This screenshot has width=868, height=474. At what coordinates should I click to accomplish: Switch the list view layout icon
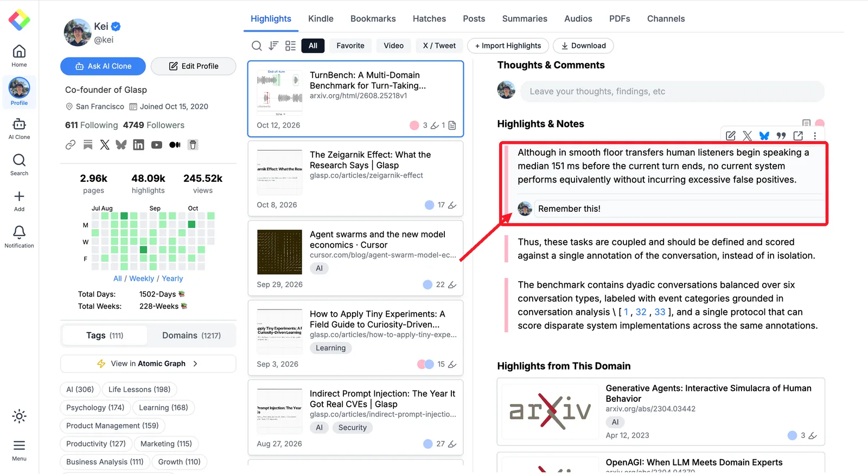(x=291, y=46)
